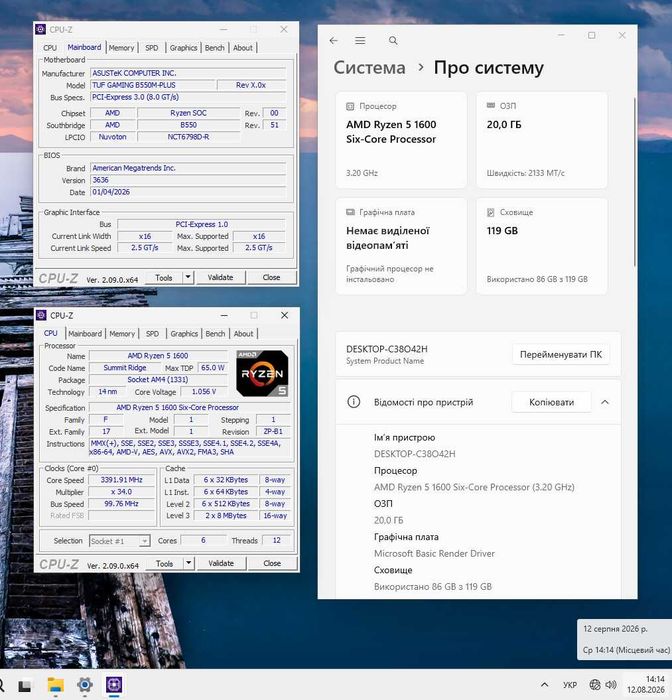Open the taskbar clock 14:14

click(x=646, y=684)
